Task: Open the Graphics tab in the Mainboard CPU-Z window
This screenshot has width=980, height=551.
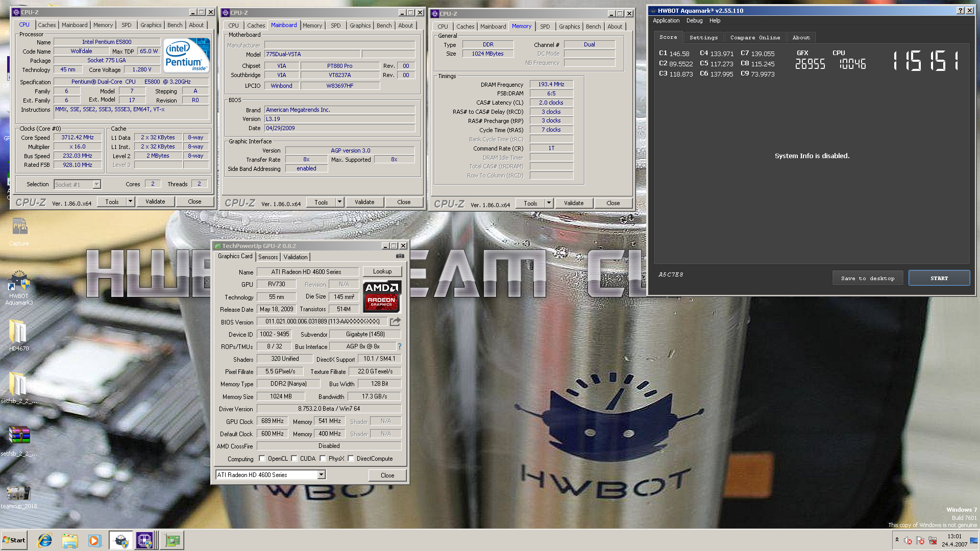Action: tap(360, 26)
